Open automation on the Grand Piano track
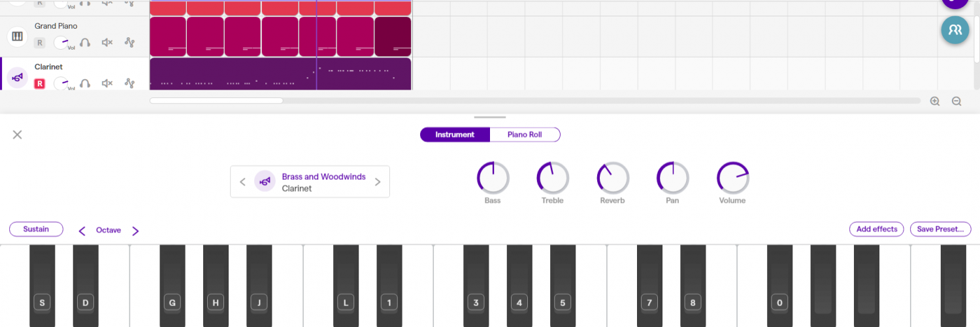980x327 pixels. click(129, 43)
